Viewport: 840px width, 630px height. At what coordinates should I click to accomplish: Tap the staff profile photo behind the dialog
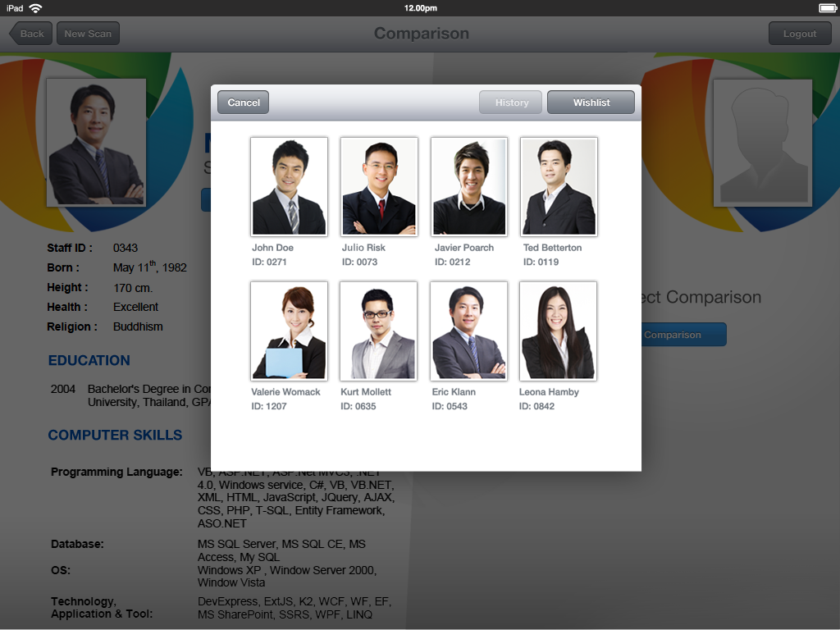click(97, 143)
